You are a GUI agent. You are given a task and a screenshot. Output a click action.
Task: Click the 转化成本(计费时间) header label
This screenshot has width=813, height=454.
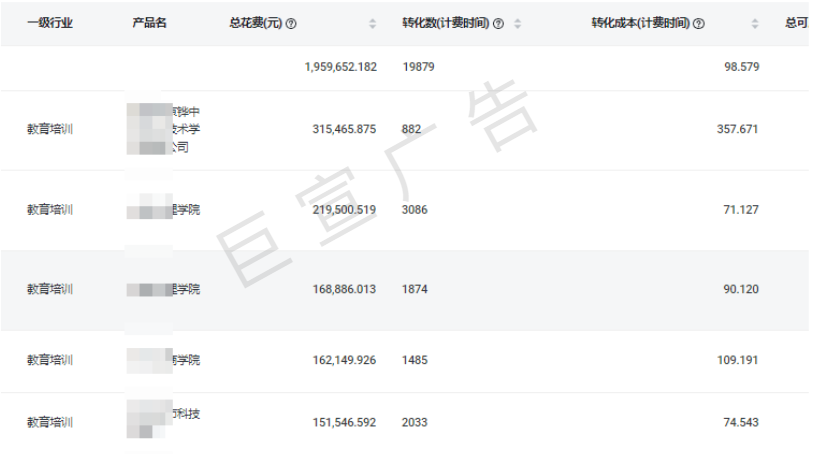point(641,23)
